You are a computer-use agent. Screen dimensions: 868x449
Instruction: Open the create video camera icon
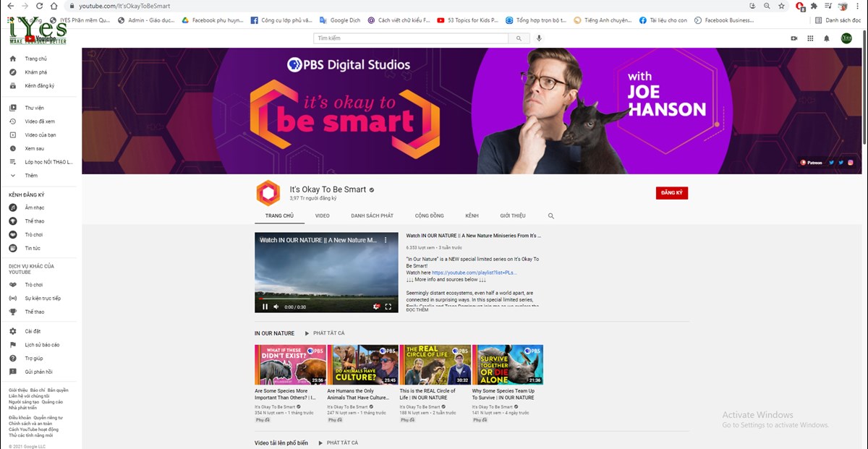[x=794, y=38]
